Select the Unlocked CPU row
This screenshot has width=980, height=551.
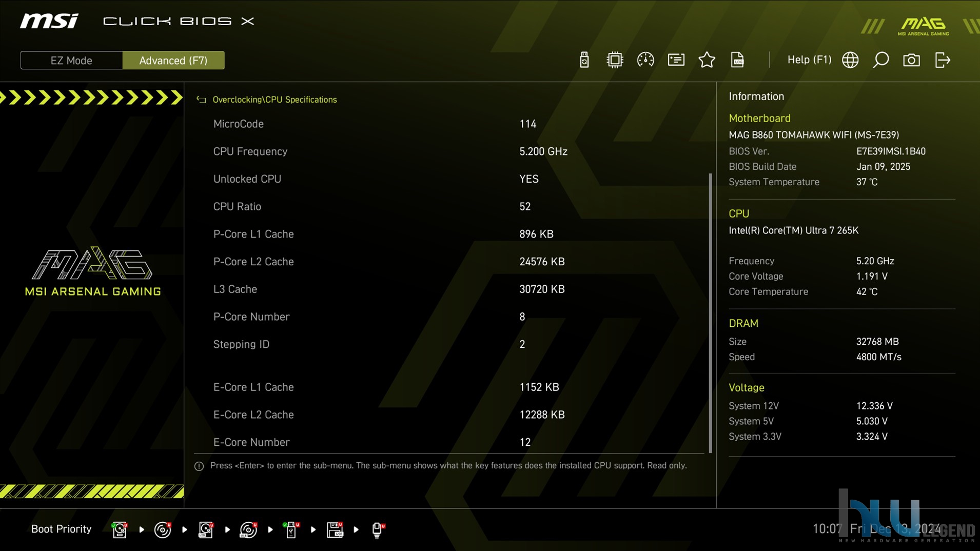coord(450,179)
